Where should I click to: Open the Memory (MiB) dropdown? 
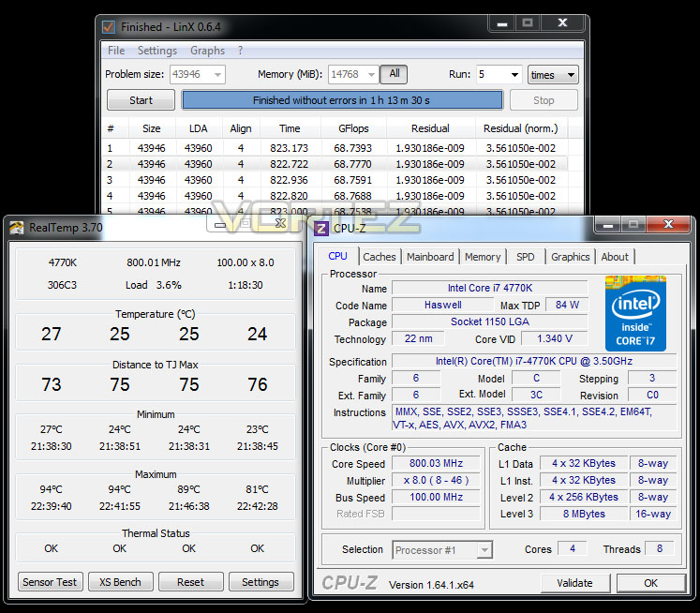pyautogui.click(x=371, y=75)
